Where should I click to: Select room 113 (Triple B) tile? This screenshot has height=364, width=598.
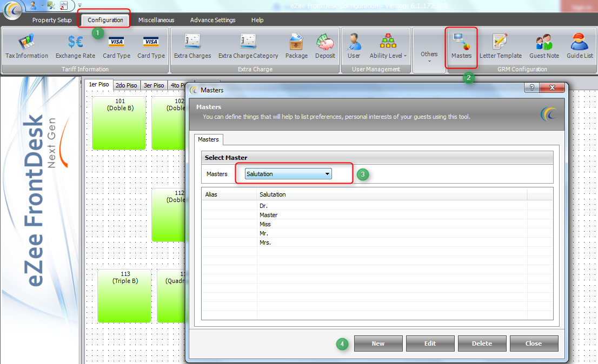(x=124, y=296)
